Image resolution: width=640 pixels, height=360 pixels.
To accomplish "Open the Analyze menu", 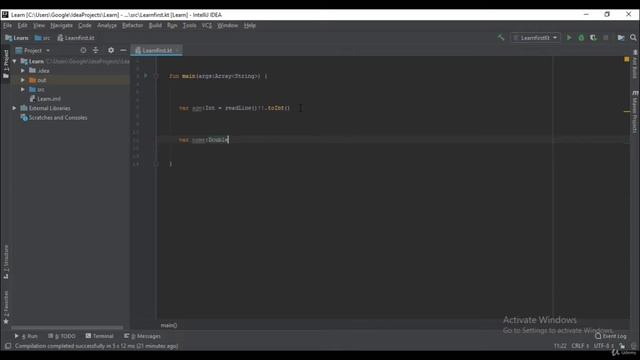I will pos(107,25).
